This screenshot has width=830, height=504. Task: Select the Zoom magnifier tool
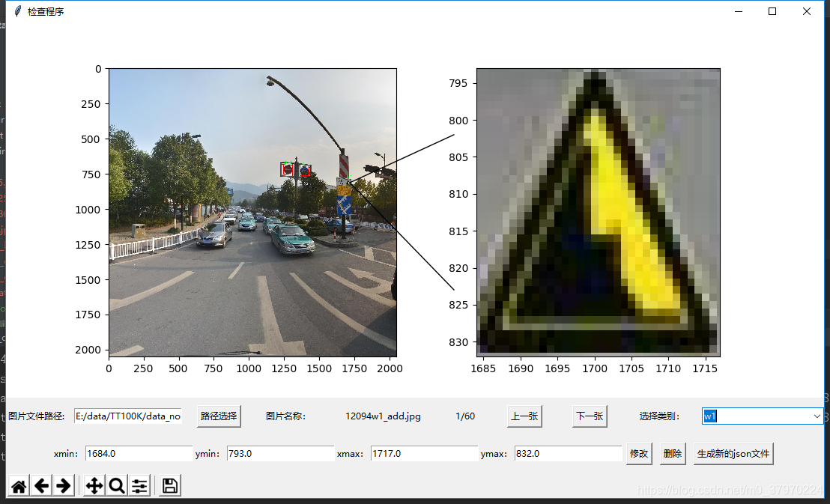(116, 485)
